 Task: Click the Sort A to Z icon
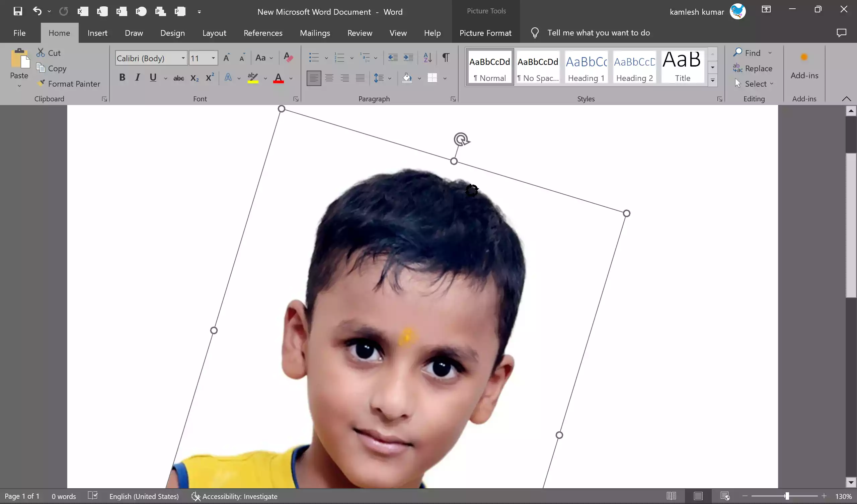(x=427, y=58)
